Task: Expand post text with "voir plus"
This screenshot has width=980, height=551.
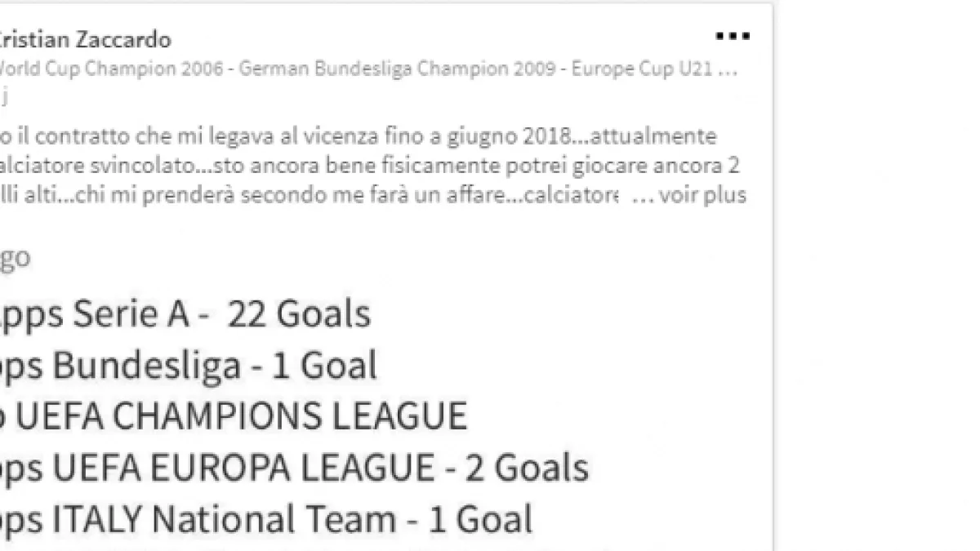Action: (702, 197)
